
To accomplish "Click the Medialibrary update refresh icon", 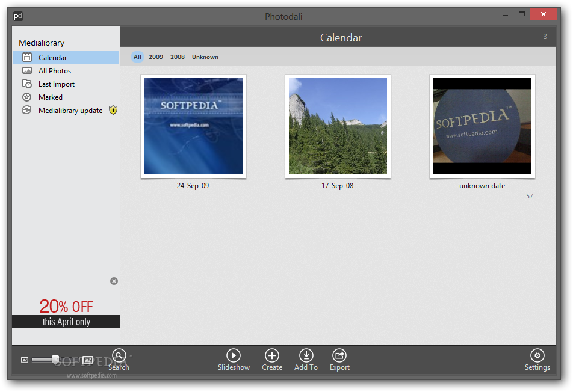I will point(27,110).
